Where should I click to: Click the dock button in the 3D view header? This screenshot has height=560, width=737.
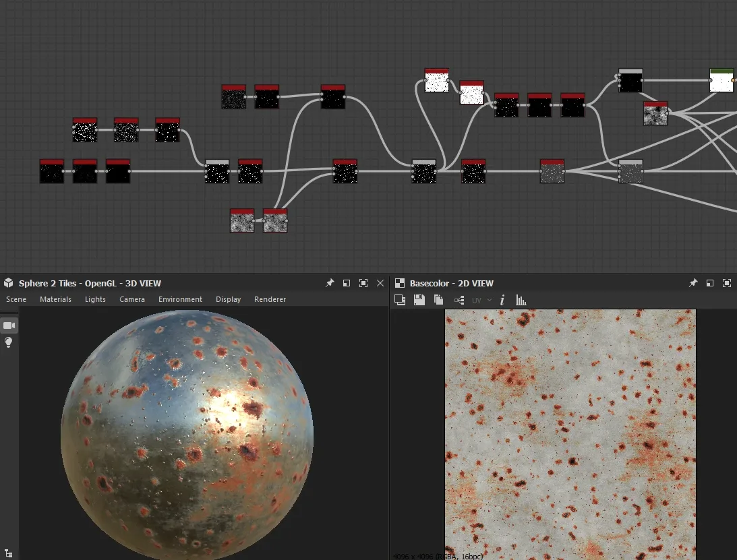point(347,283)
